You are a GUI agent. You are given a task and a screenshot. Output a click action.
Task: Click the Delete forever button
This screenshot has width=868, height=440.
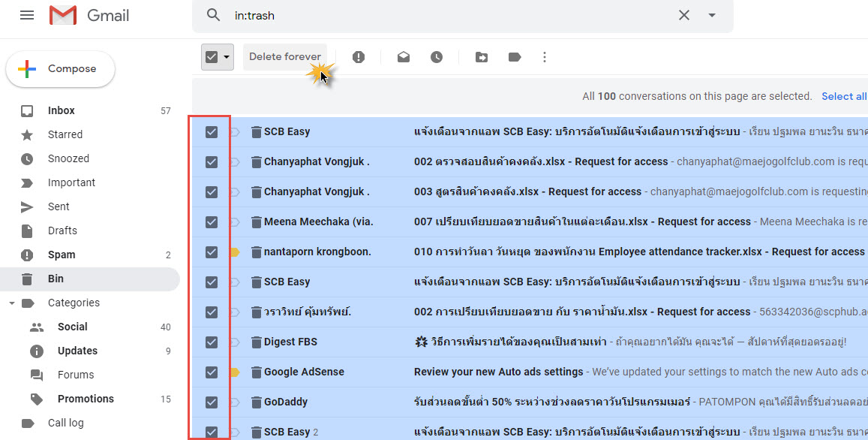[x=285, y=57]
